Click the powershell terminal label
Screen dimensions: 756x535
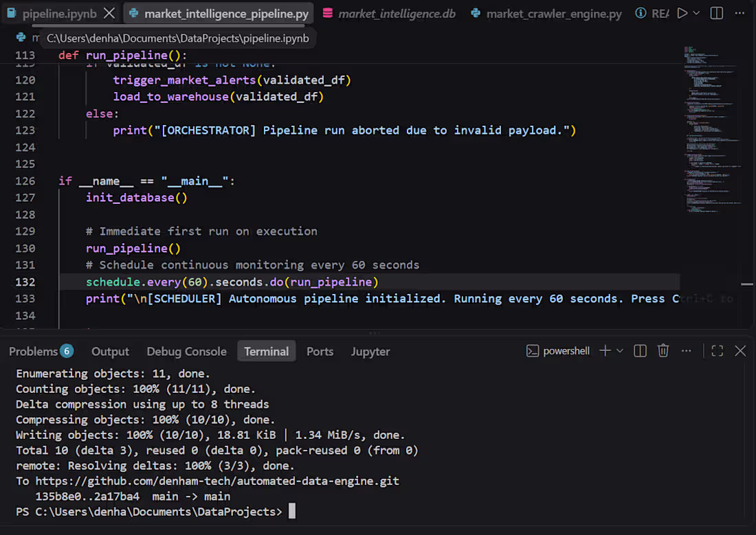[x=566, y=351]
